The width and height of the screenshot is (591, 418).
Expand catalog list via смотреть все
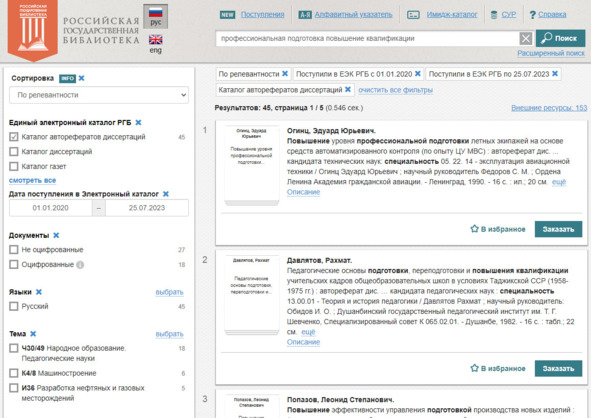click(x=32, y=181)
